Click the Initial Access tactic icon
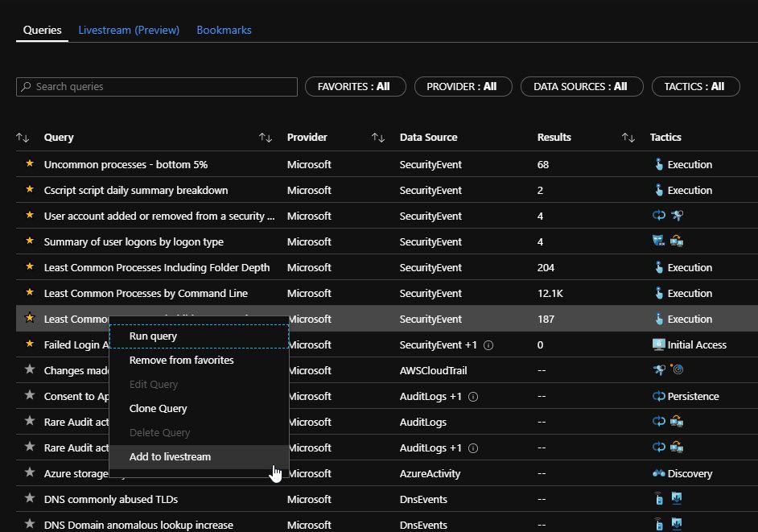The image size is (758, 532). pyautogui.click(x=659, y=344)
